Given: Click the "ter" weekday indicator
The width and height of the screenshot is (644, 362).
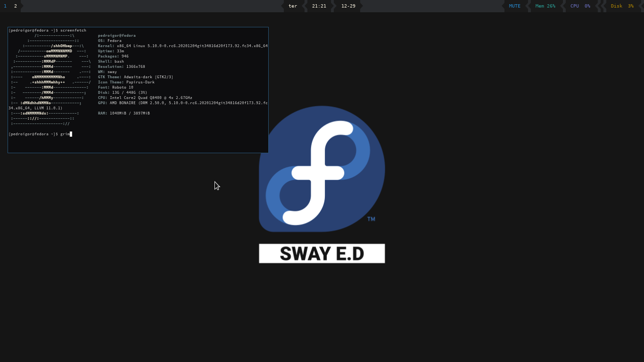Looking at the screenshot, I should pyautogui.click(x=293, y=6).
